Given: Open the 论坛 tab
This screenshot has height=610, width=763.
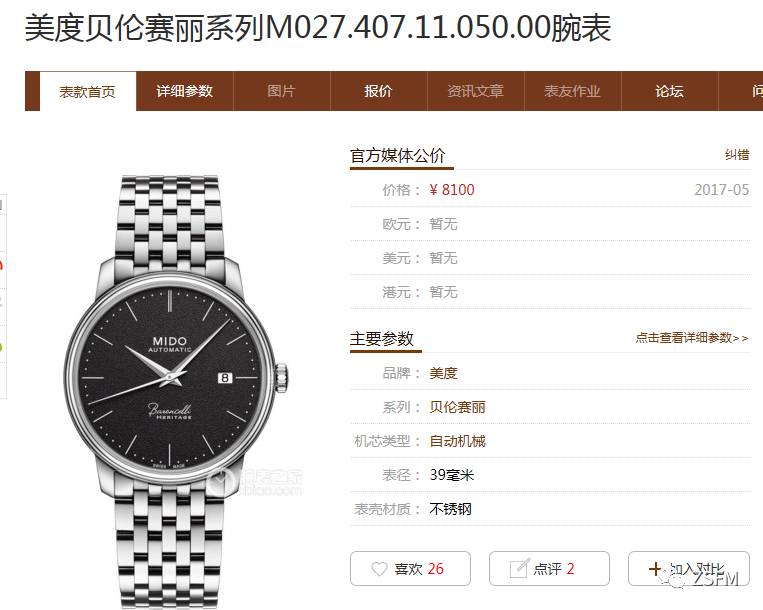Looking at the screenshot, I should (x=670, y=91).
